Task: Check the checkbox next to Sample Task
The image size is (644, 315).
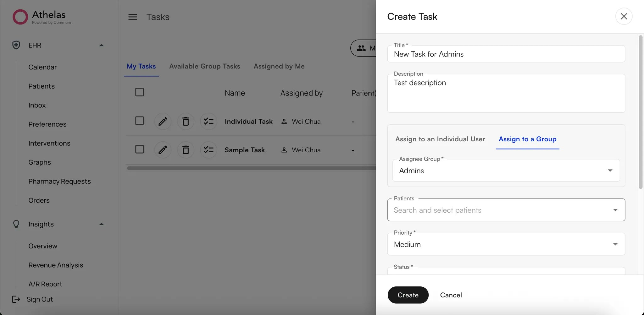Action: 139,149
